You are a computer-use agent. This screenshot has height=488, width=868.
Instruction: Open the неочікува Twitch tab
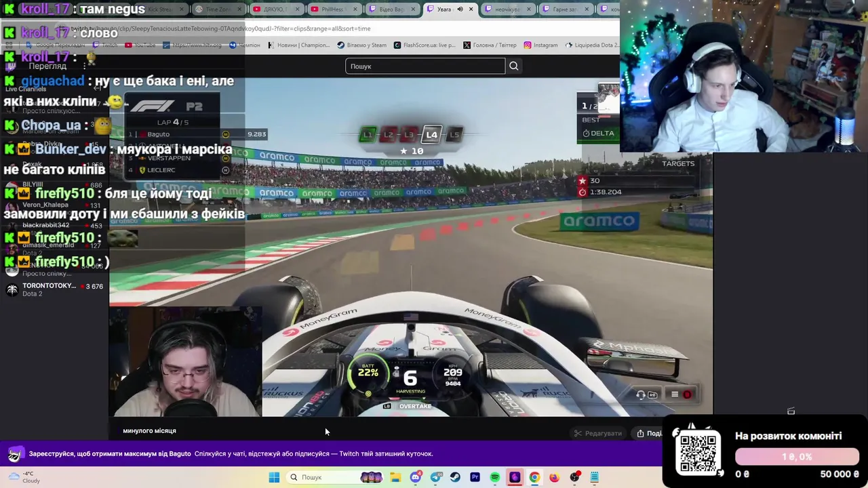point(509,9)
